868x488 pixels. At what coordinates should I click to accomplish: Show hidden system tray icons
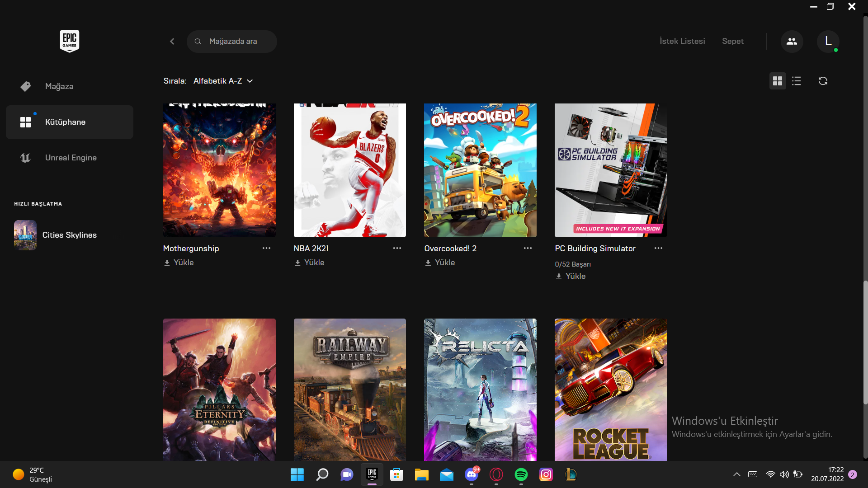pyautogui.click(x=736, y=474)
